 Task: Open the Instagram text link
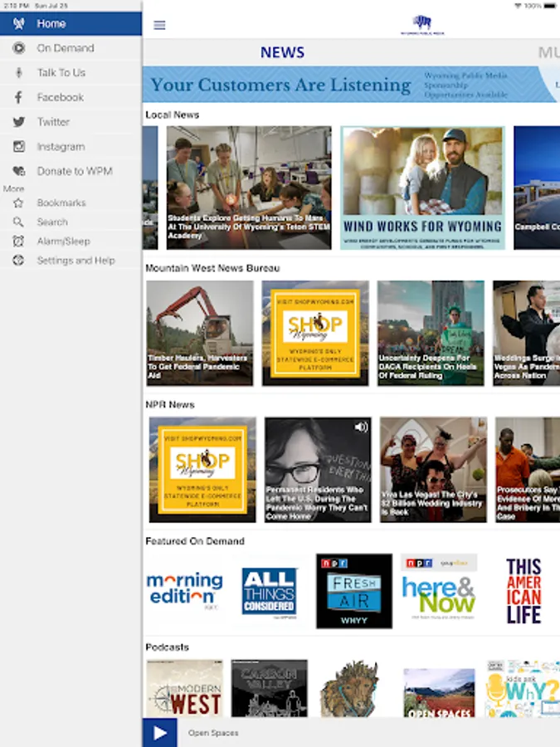[x=61, y=147]
